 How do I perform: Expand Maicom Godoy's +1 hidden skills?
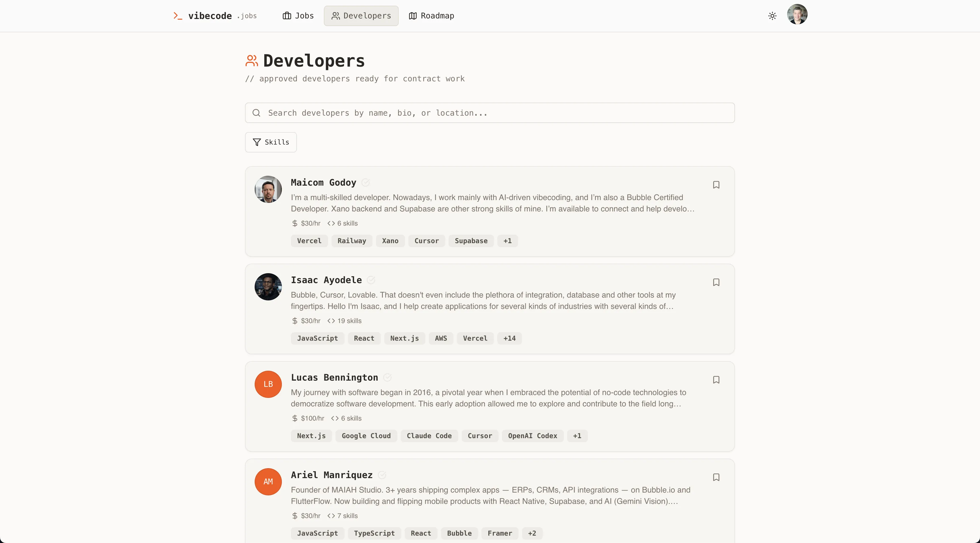(508, 241)
